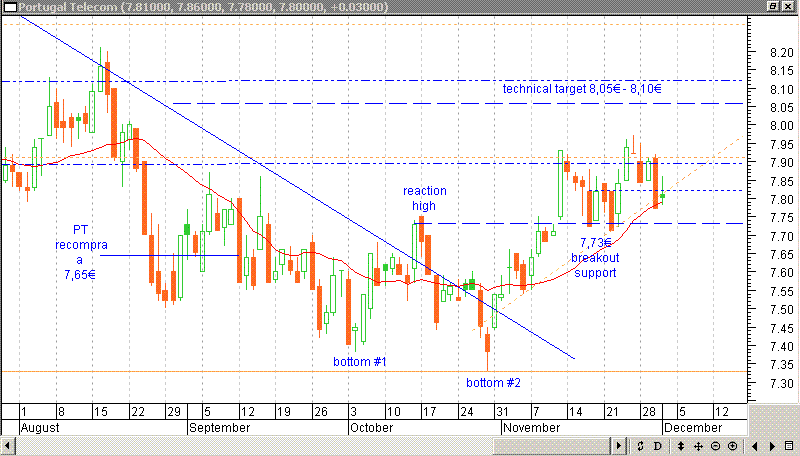Select the 'PT recompra a 7,65€' annotation

click(81, 252)
